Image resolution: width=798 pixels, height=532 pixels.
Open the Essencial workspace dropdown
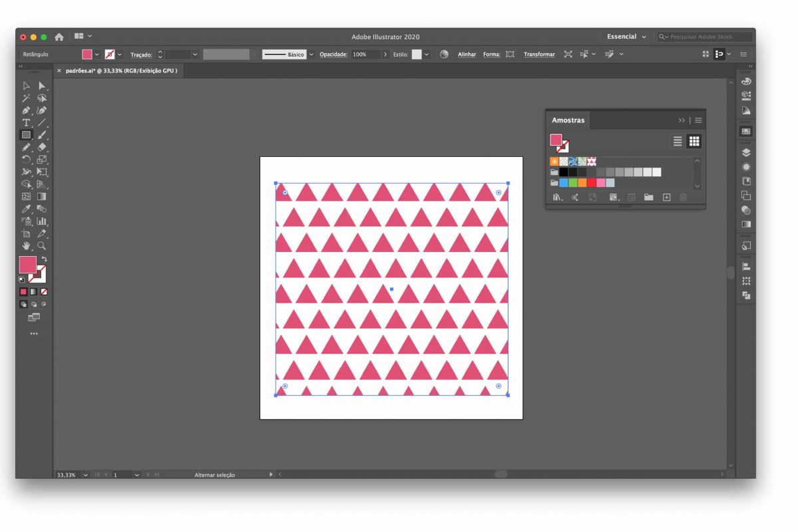tap(626, 37)
